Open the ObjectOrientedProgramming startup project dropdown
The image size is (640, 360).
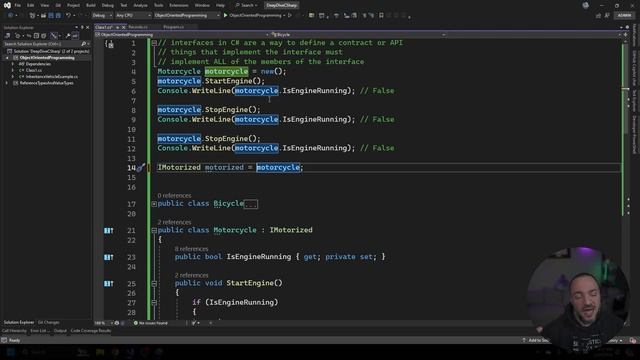pyautogui.click(x=187, y=16)
